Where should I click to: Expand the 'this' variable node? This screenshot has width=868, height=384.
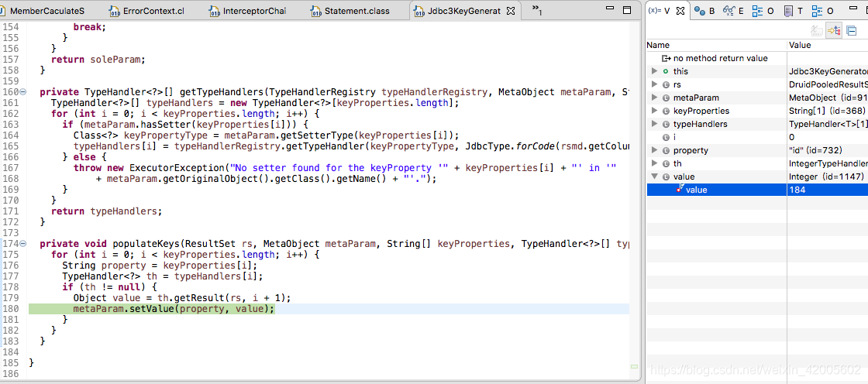click(x=654, y=70)
